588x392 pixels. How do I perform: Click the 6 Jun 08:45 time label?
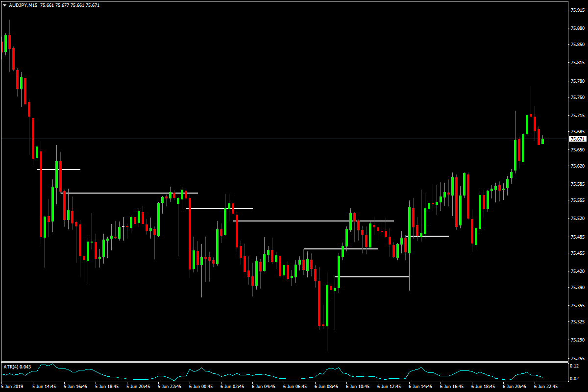click(x=326, y=387)
